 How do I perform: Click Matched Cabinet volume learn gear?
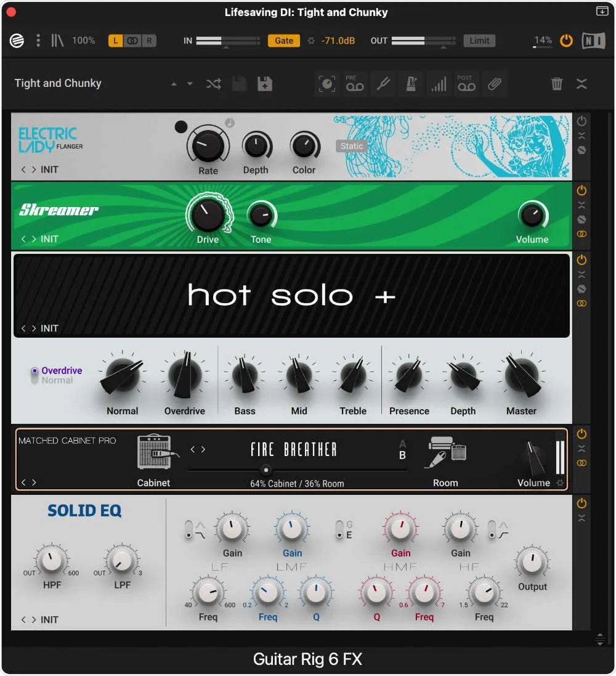point(561,483)
